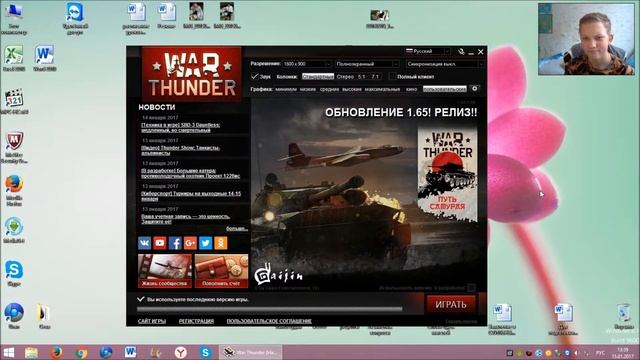Open the SBD-3 Dauntless news link

(180, 128)
